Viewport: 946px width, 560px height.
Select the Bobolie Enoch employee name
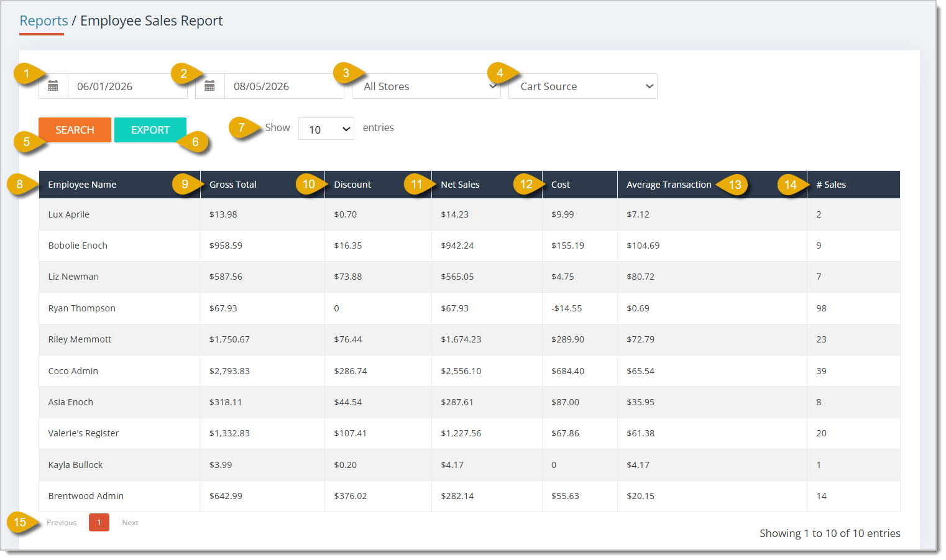point(78,246)
